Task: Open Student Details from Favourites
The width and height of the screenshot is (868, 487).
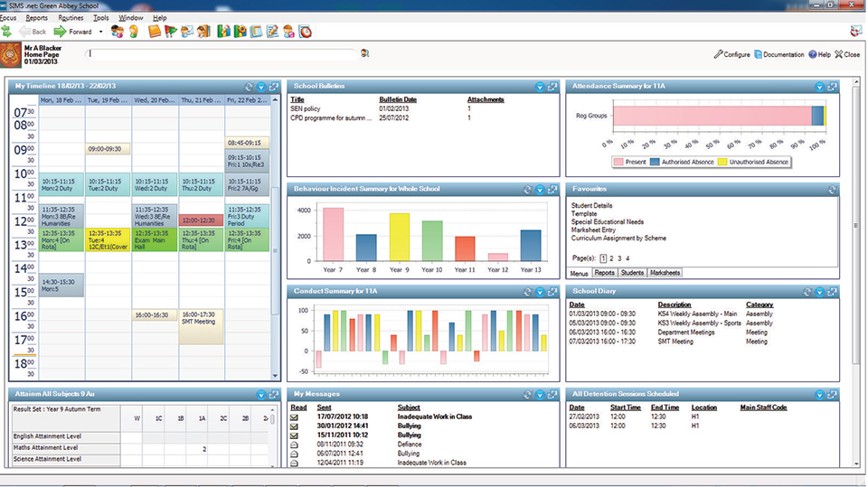Action: [x=591, y=205]
